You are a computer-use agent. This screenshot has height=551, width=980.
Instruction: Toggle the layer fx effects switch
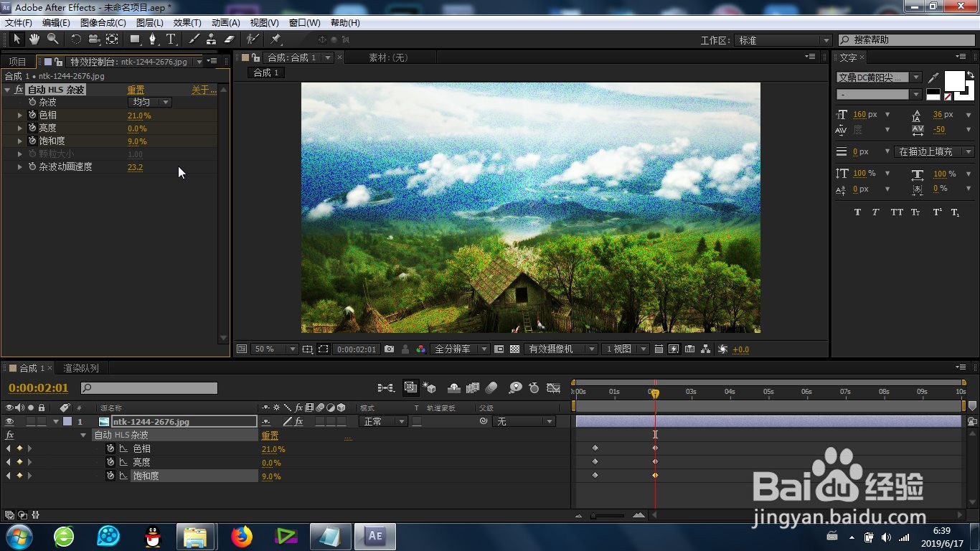click(x=299, y=422)
